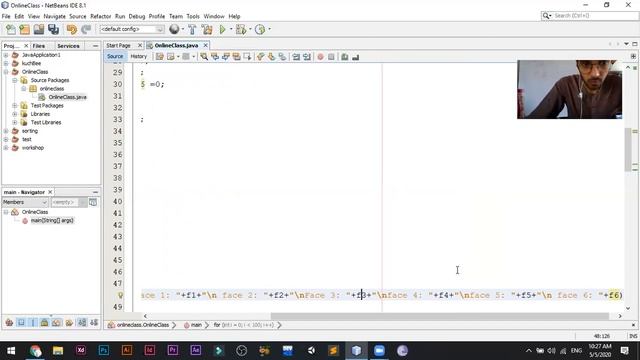Viewport: 640px width, 360px height.
Task: Click the Source view button
Action: [115, 56]
